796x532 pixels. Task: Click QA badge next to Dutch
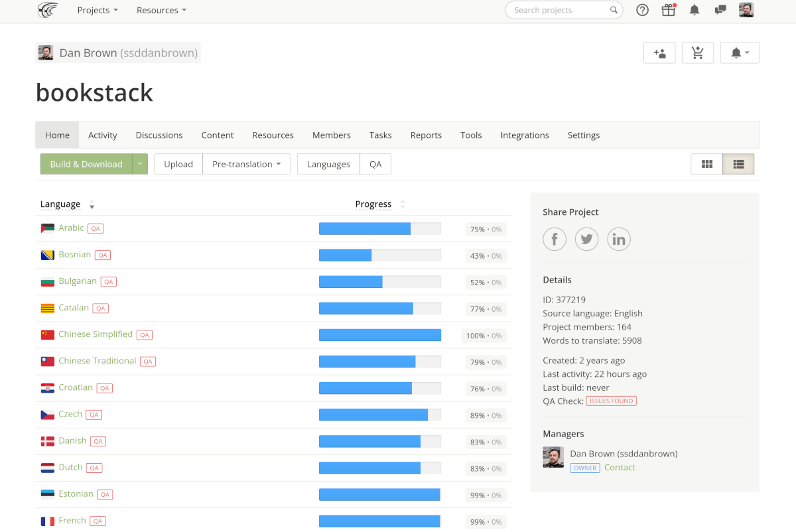[x=94, y=468]
